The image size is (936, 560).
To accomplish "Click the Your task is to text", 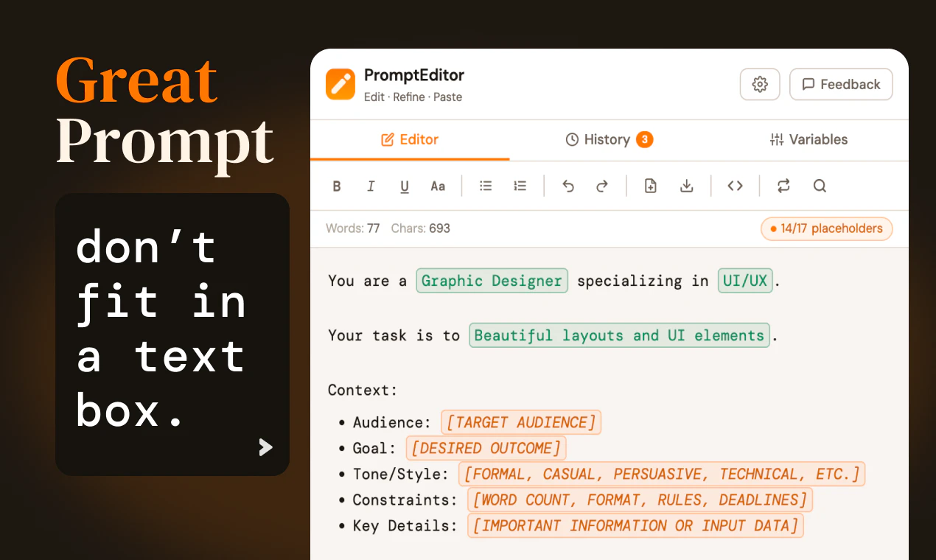I will 394,335.
